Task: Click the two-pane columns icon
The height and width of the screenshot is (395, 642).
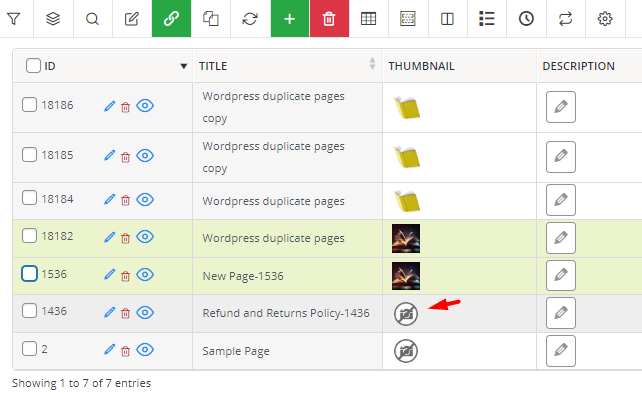Action: click(x=447, y=19)
